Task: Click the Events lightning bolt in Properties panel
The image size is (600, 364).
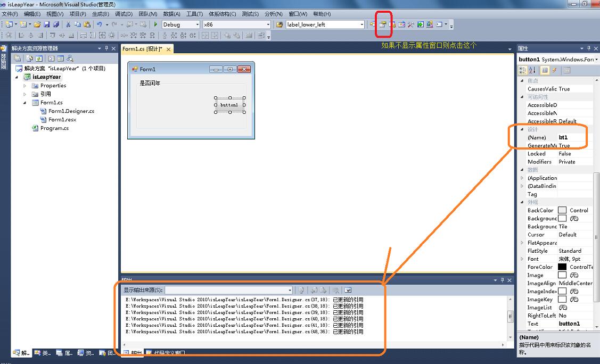Action: pyautogui.click(x=554, y=70)
